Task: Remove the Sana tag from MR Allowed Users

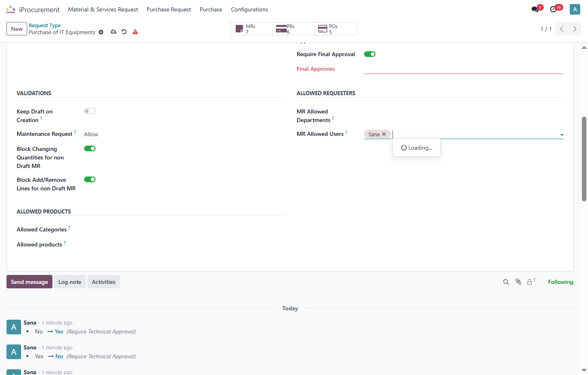Action: [x=384, y=134]
